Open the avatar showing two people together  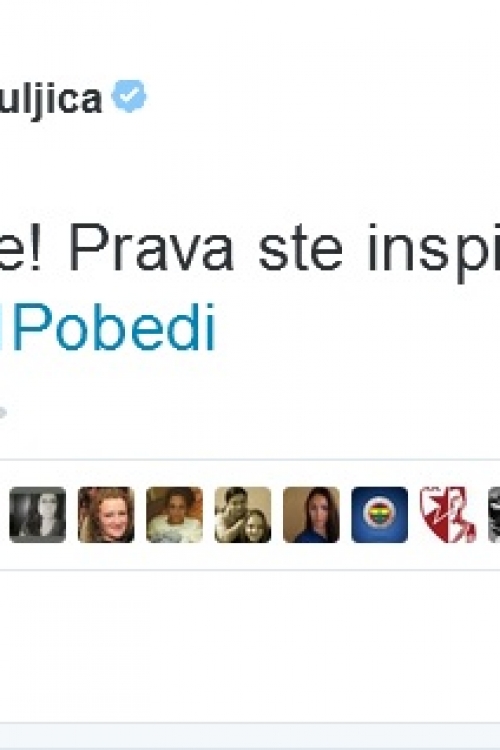click(x=243, y=515)
